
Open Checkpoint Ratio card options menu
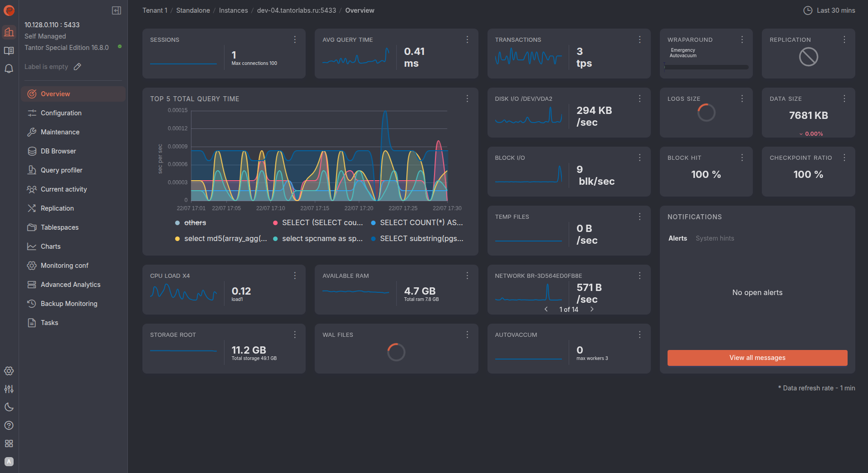coord(844,158)
